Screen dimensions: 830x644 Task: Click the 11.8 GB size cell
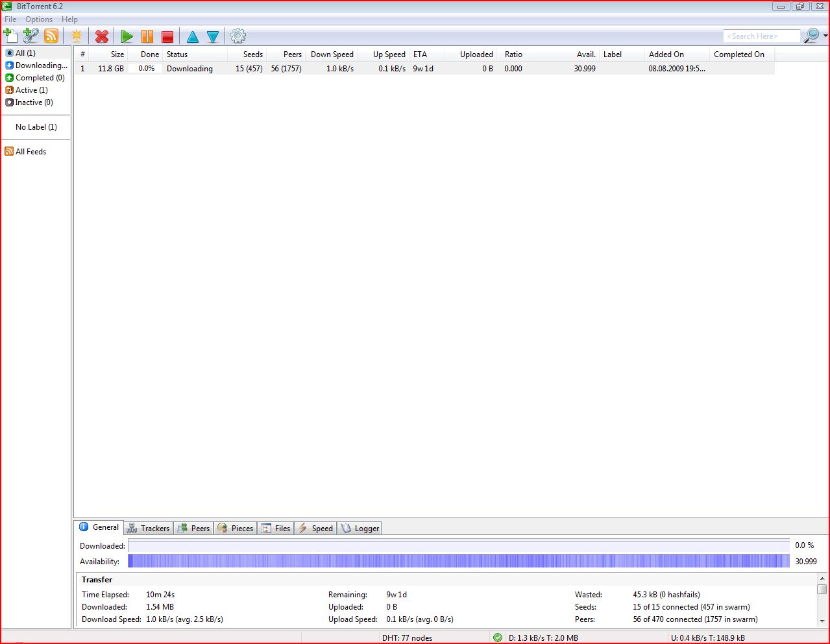(x=111, y=69)
